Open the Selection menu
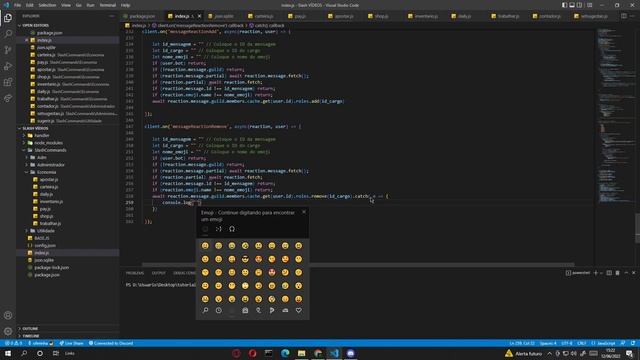640x360 pixels. 47,5
